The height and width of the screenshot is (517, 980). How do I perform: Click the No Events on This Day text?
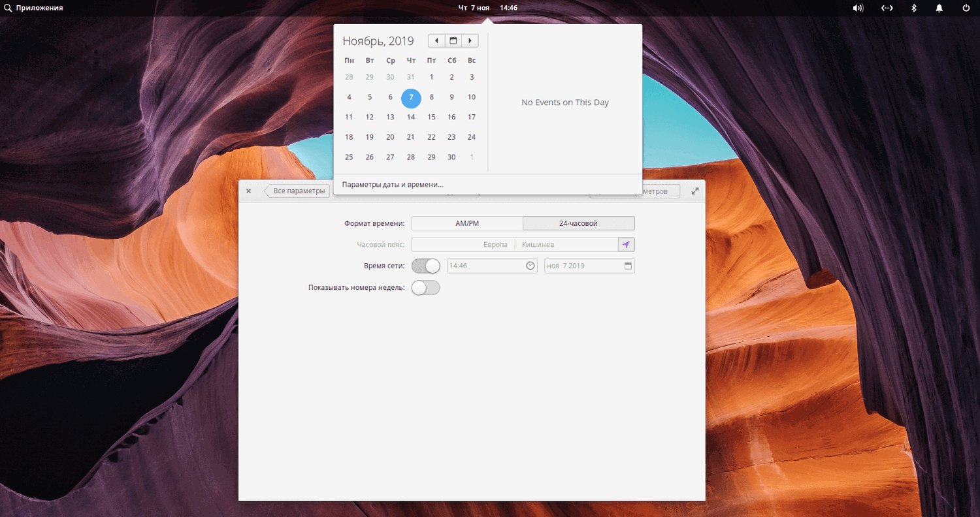pyautogui.click(x=565, y=102)
